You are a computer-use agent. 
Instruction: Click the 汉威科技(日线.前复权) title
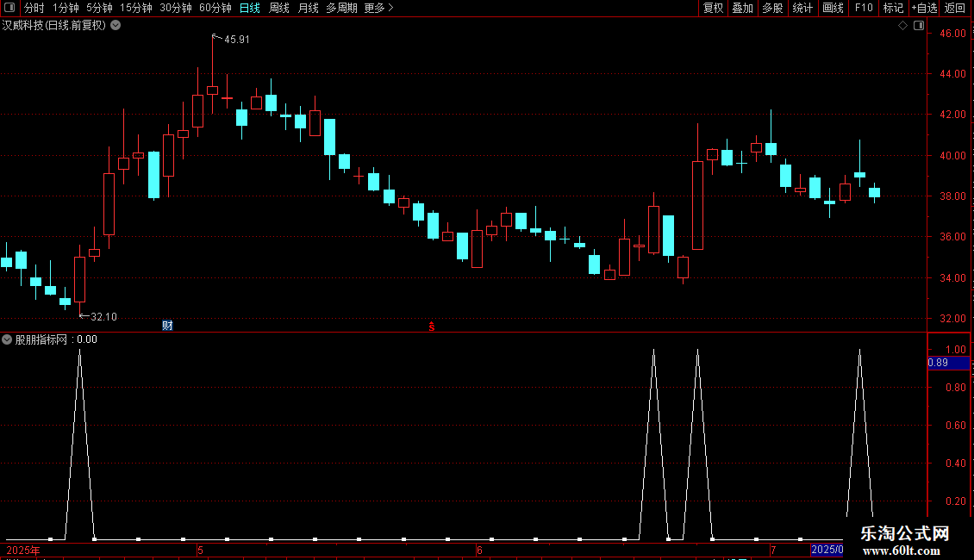(x=54, y=26)
